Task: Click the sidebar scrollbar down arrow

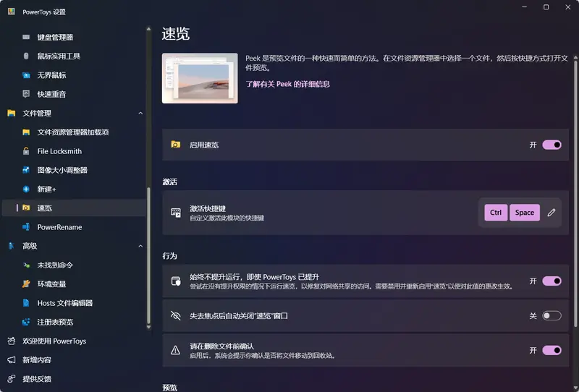Action: click(x=148, y=327)
